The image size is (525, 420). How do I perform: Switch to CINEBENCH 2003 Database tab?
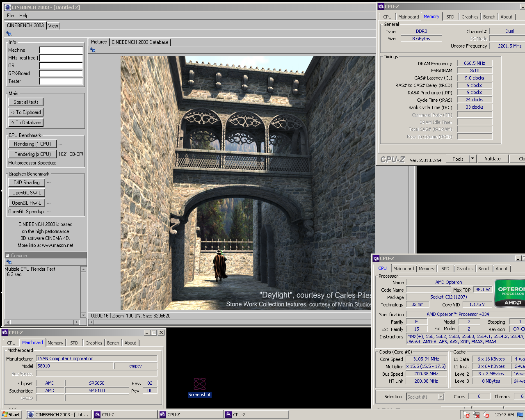pos(140,42)
